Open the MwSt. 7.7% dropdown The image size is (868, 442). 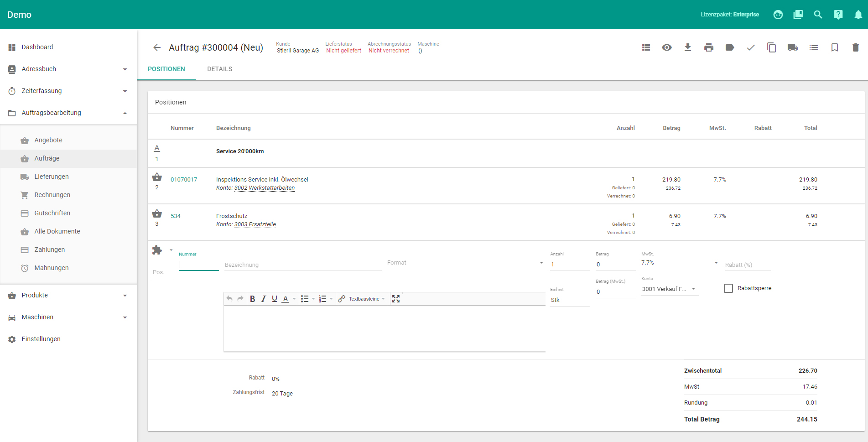click(x=679, y=263)
